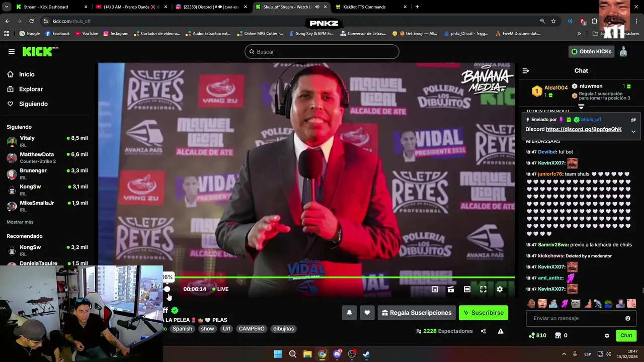Focus the Buscar search field
This screenshot has height=362, width=644.
(322, 52)
